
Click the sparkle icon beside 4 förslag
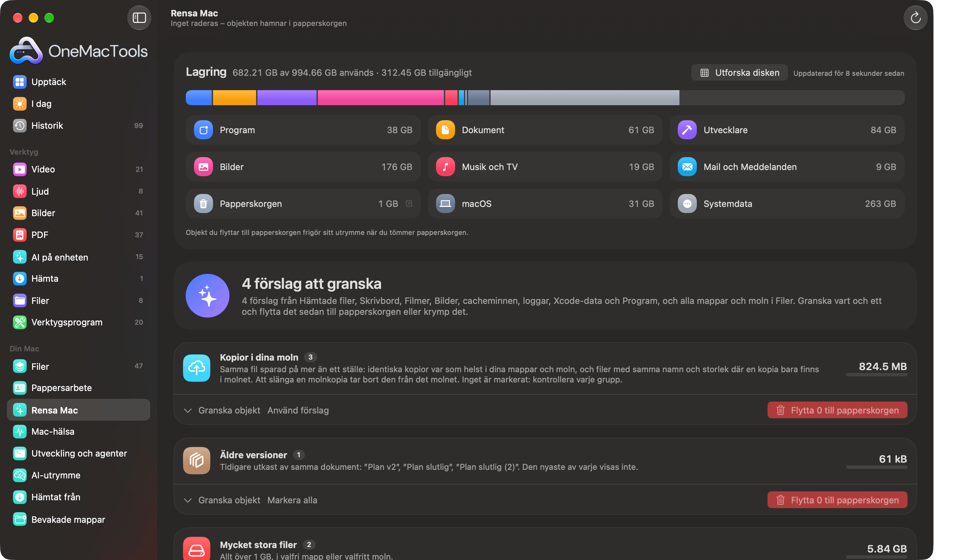(207, 296)
